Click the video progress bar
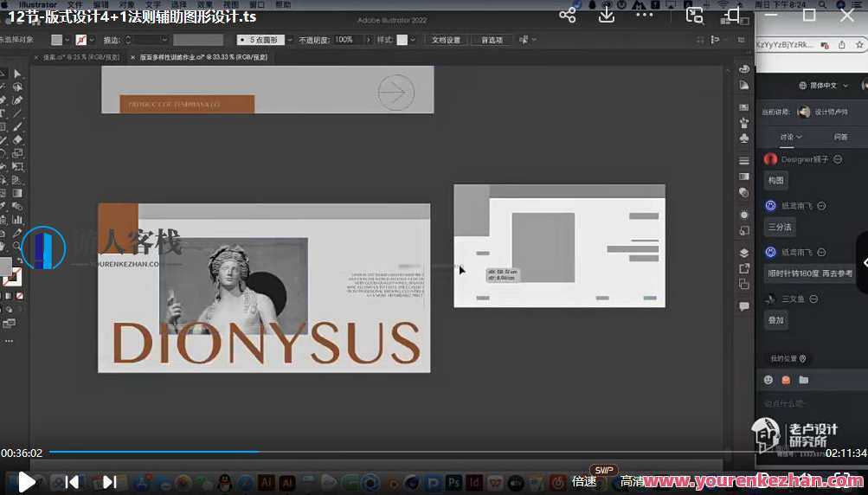 point(433,452)
